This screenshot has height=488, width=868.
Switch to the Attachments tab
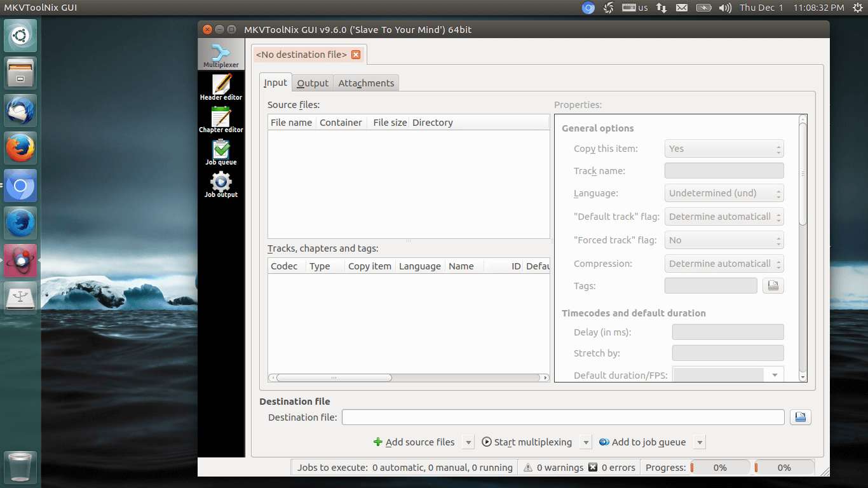tap(366, 83)
